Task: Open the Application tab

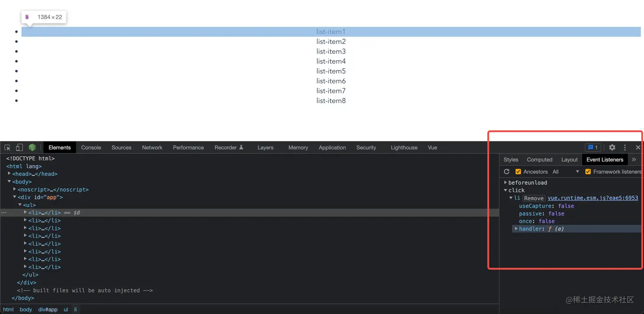Action: pyautogui.click(x=332, y=147)
